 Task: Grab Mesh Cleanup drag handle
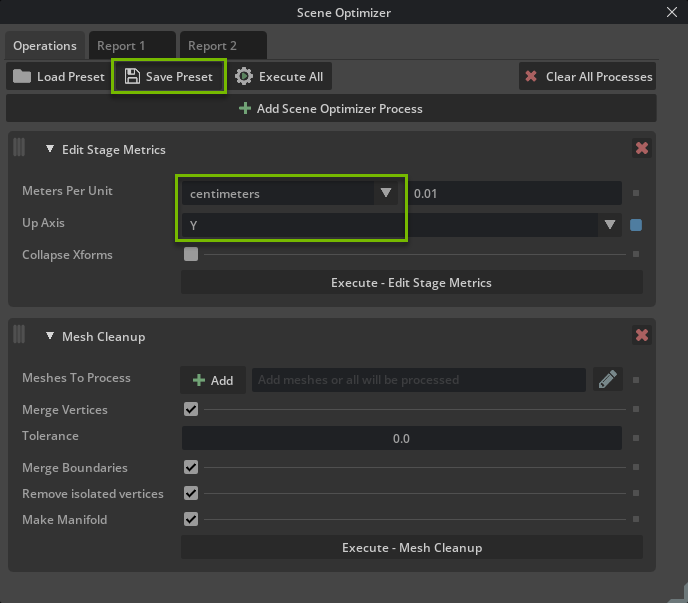pyautogui.click(x=19, y=334)
